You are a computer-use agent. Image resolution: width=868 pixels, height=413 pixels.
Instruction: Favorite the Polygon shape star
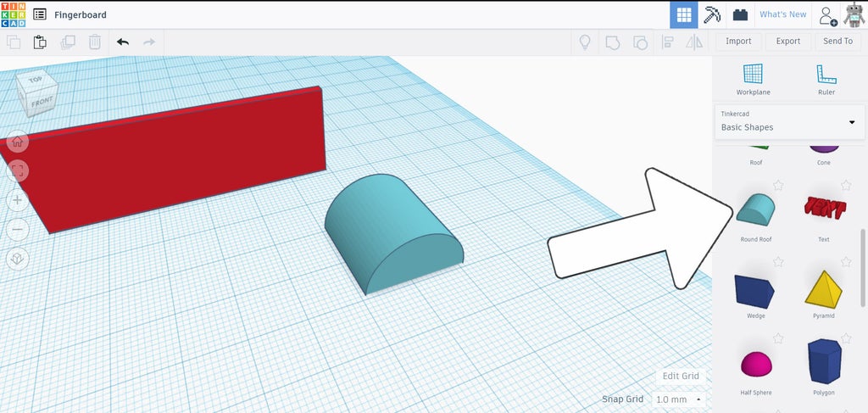click(846, 338)
